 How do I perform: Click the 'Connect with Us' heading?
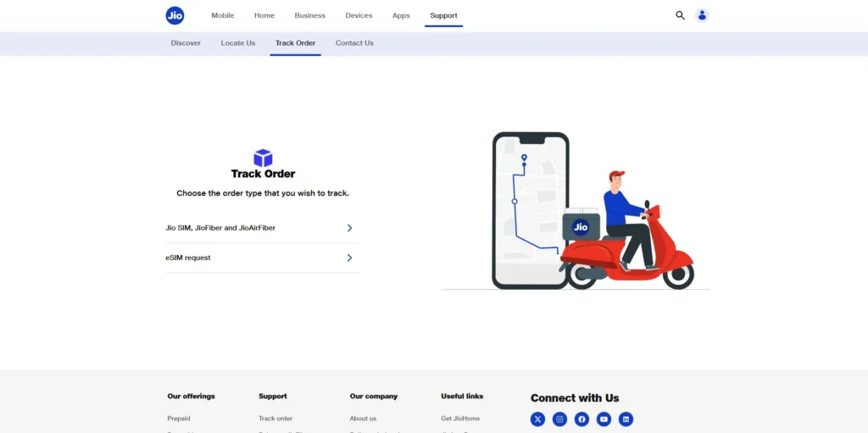click(x=575, y=398)
